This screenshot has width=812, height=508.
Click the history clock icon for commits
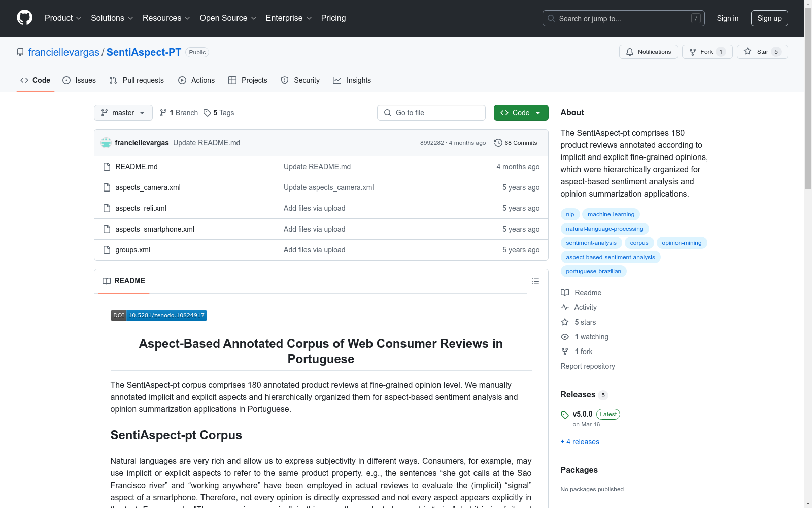[498, 143]
